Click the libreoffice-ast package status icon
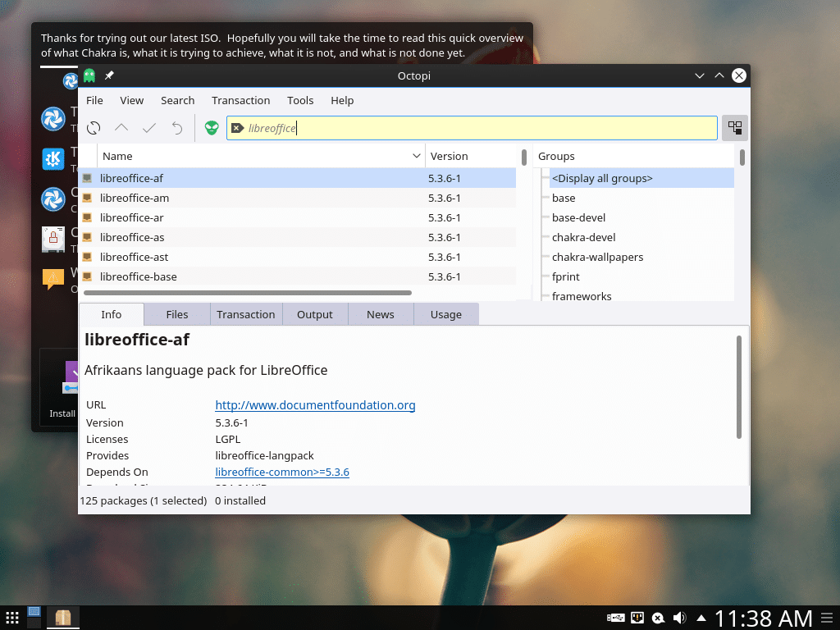This screenshot has height=630, width=840. (x=87, y=257)
